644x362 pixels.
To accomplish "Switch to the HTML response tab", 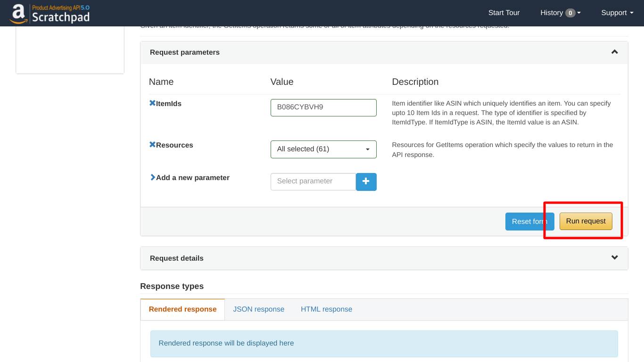I will point(326,309).
